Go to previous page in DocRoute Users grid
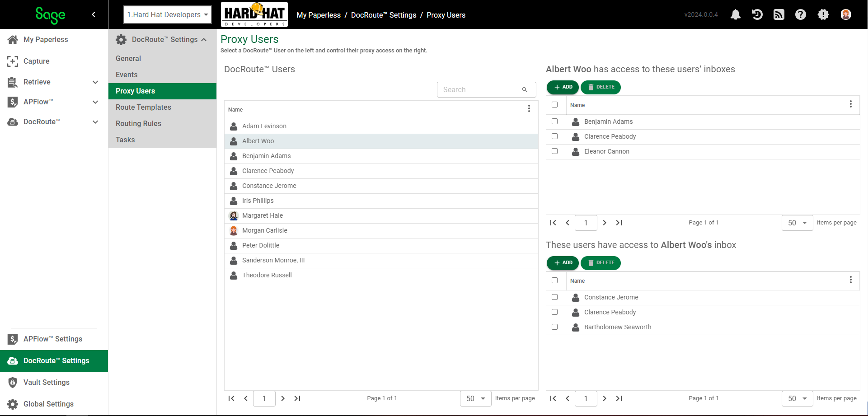The height and width of the screenshot is (416, 868). (x=246, y=398)
